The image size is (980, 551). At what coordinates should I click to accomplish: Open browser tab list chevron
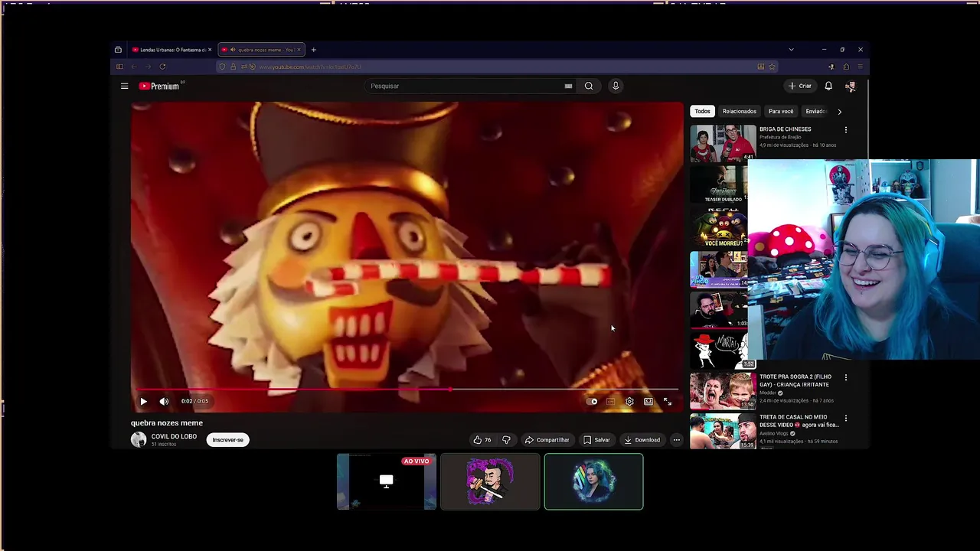tap(791, 50)
